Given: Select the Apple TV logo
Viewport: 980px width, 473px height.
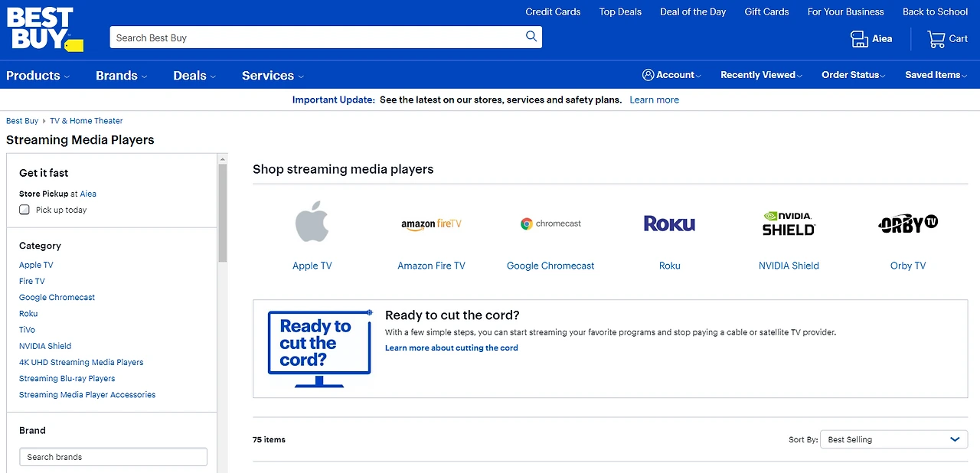Looking at the screenshot, I should (x=312, y=223).
